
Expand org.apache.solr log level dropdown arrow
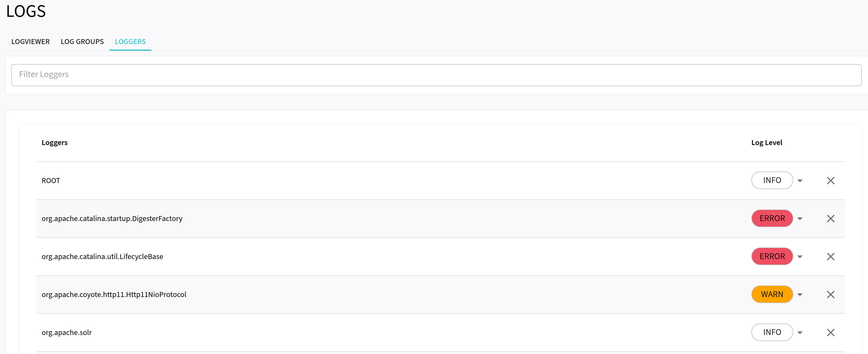pyautogui.click(x=800, y=333)
